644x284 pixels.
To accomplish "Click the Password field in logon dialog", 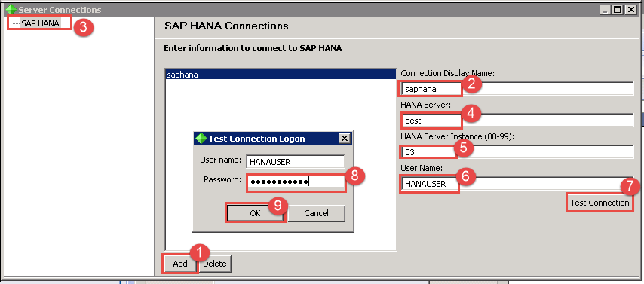I will point(296,182).
